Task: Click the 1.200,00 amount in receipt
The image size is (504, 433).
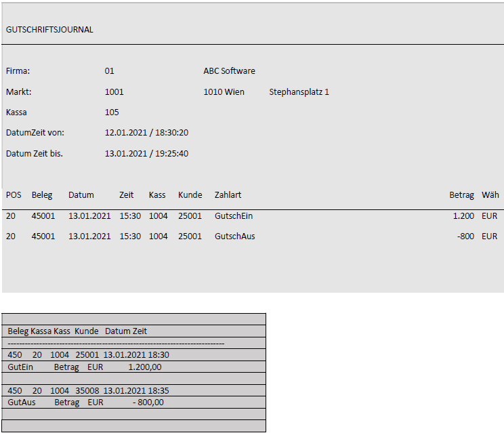Action: tap(144, 367)
